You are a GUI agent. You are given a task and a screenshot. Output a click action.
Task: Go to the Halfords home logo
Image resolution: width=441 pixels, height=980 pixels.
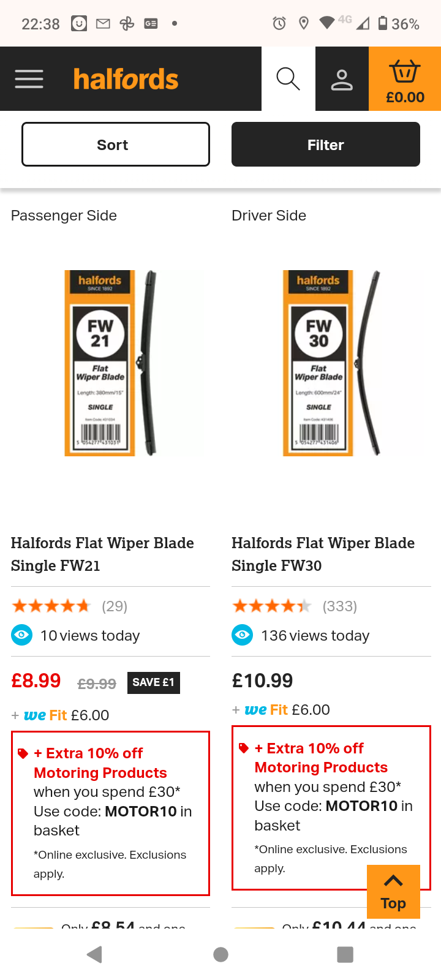126,80
